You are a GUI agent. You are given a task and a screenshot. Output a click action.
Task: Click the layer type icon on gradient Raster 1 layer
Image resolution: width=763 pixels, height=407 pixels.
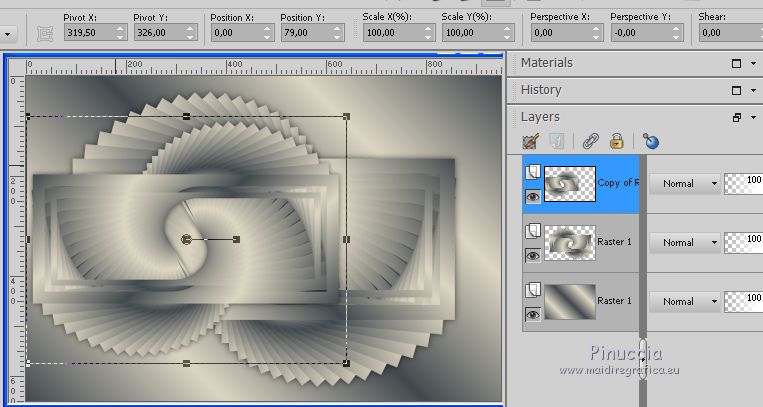[533, 290]
